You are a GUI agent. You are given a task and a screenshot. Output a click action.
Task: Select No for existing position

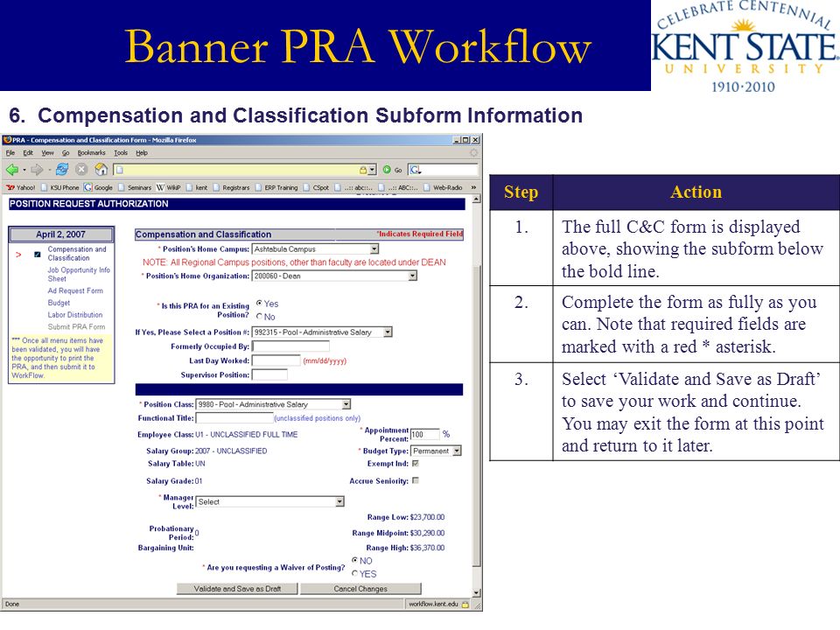tap(259, 317)
